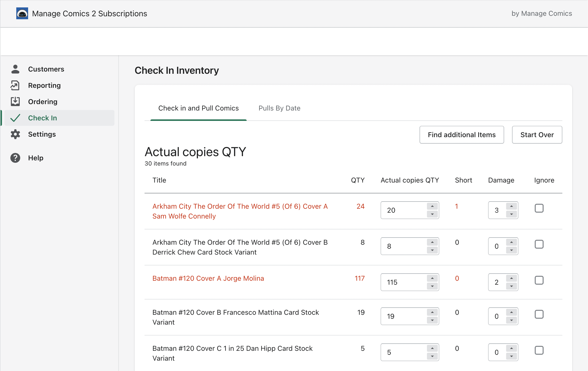Switch to Pulls By Date tab

(x=279, y=108)
